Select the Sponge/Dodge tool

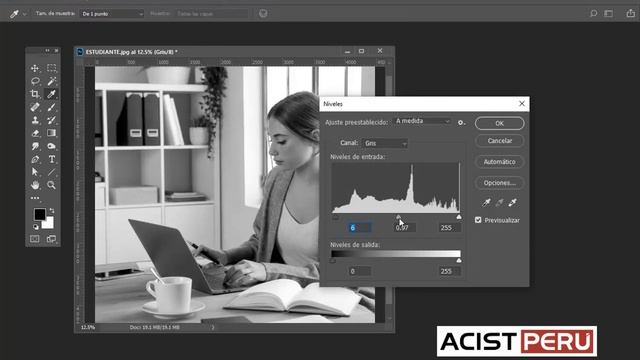(x=51, y=146)
